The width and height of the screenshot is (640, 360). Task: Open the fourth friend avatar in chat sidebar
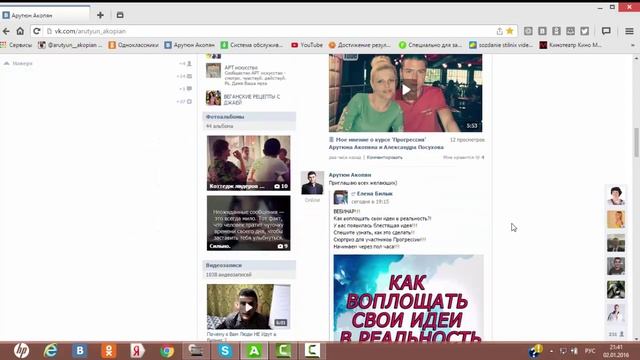tap(616, 266)
